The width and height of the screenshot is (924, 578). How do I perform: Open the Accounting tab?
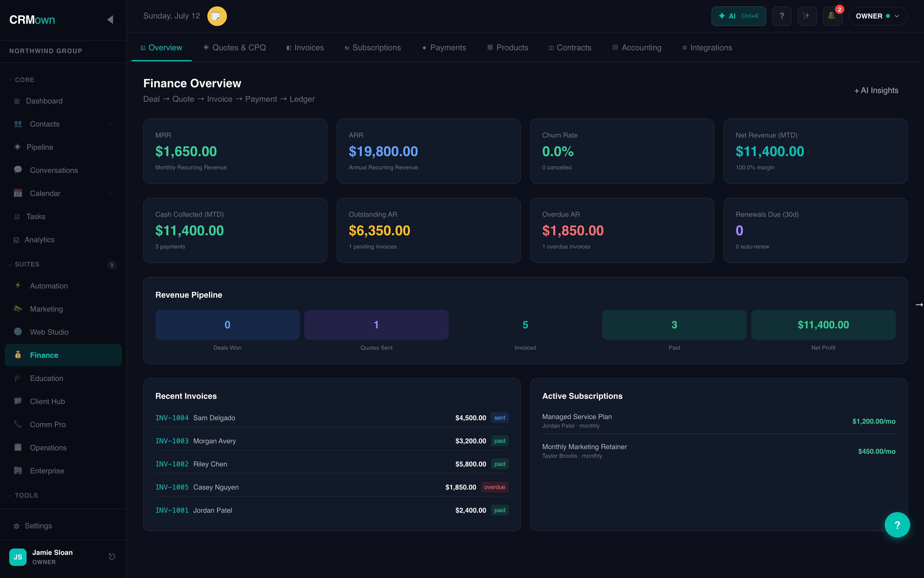pos(637,47)
